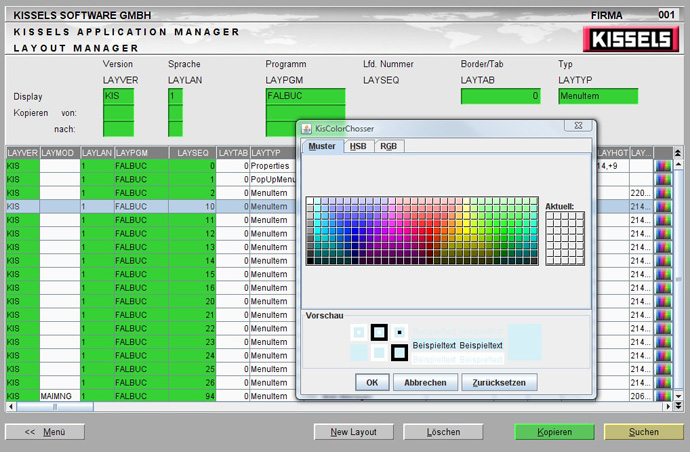
Task: Click vertical scrollbar up arrow
Action: pos(678,164)
